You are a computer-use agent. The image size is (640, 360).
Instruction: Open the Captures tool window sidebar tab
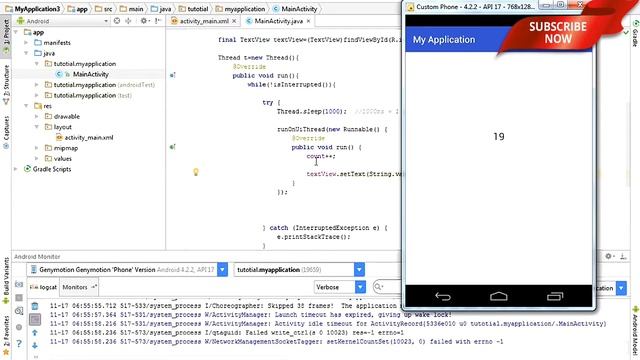(x=6, y=133)
